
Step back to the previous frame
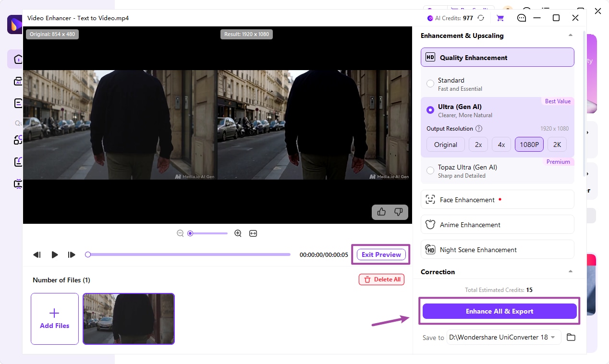click(37, 255)
